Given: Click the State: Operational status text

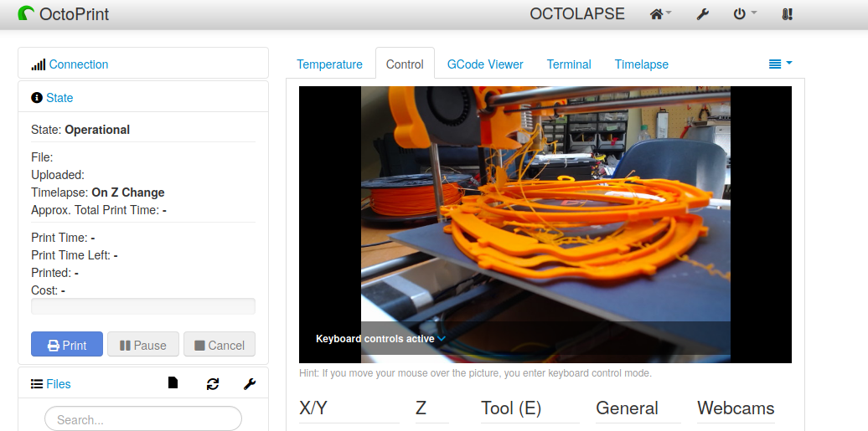Looking at the screenshot, I should [80, 130].
